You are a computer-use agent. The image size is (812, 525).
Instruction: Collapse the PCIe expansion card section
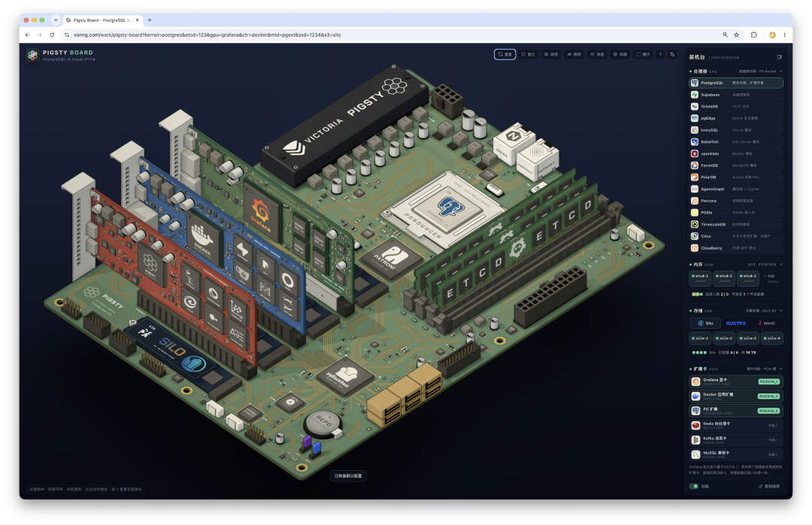[780, 369]
